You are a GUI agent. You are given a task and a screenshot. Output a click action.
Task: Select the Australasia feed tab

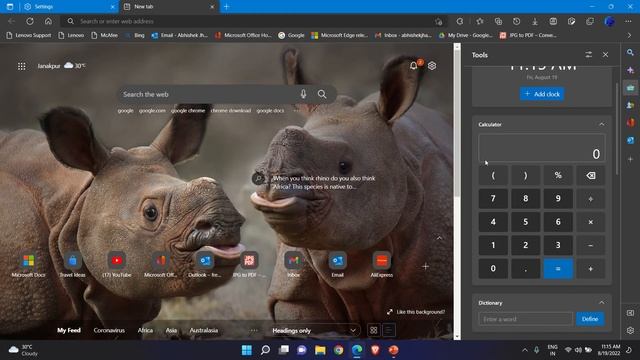pos(204,331)
